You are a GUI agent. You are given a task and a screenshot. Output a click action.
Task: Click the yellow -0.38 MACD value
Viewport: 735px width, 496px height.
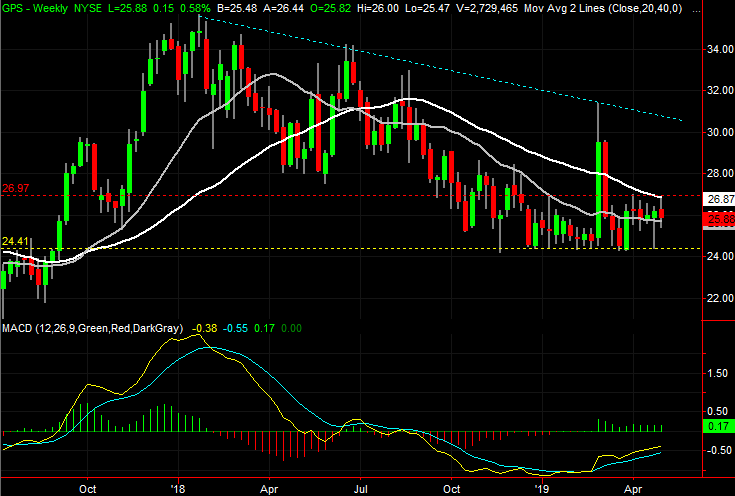coord(205,328)
